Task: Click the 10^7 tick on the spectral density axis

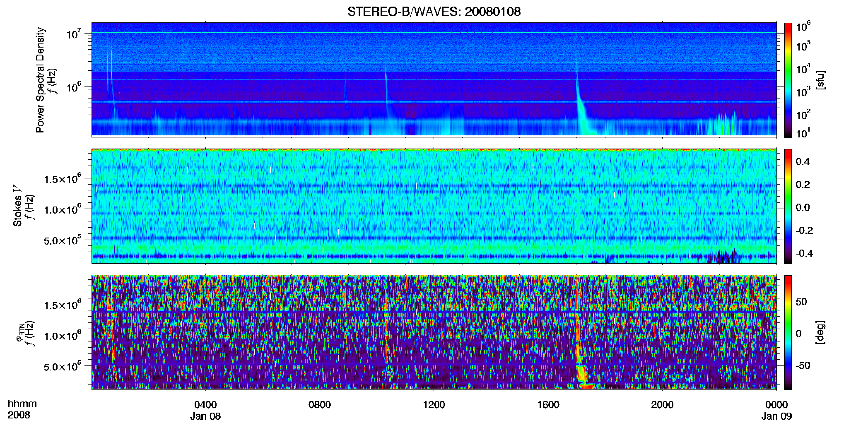Action: 74,34
